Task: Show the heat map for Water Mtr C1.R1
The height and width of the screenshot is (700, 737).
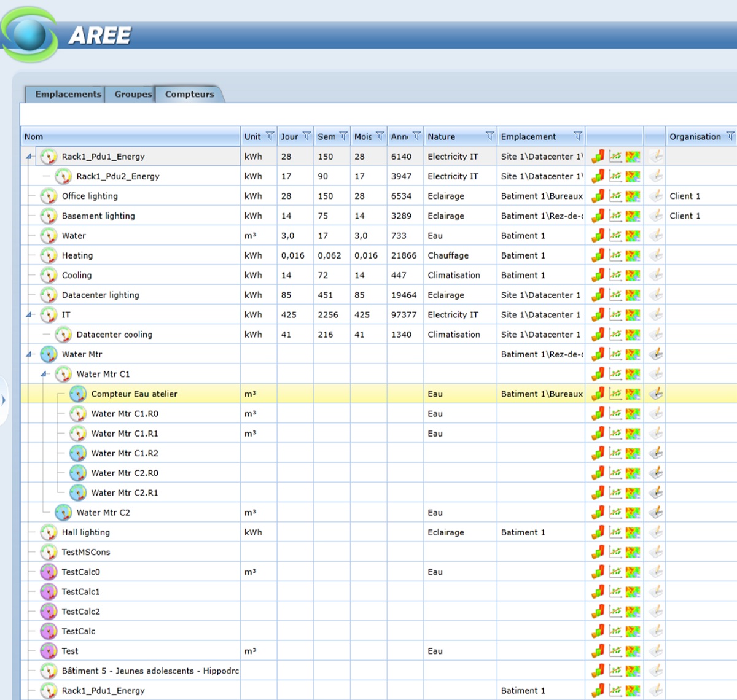Action: [633, 434]
